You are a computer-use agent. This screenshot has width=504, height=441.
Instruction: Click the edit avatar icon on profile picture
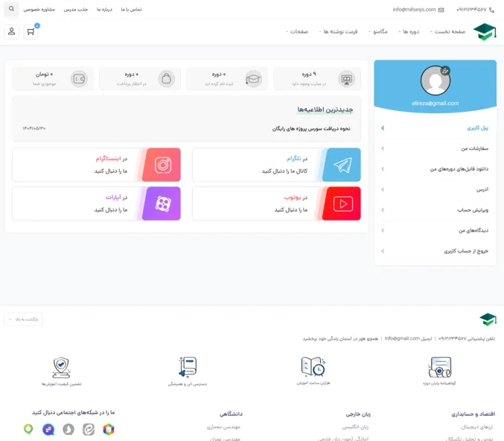click(x=445, y=71)
